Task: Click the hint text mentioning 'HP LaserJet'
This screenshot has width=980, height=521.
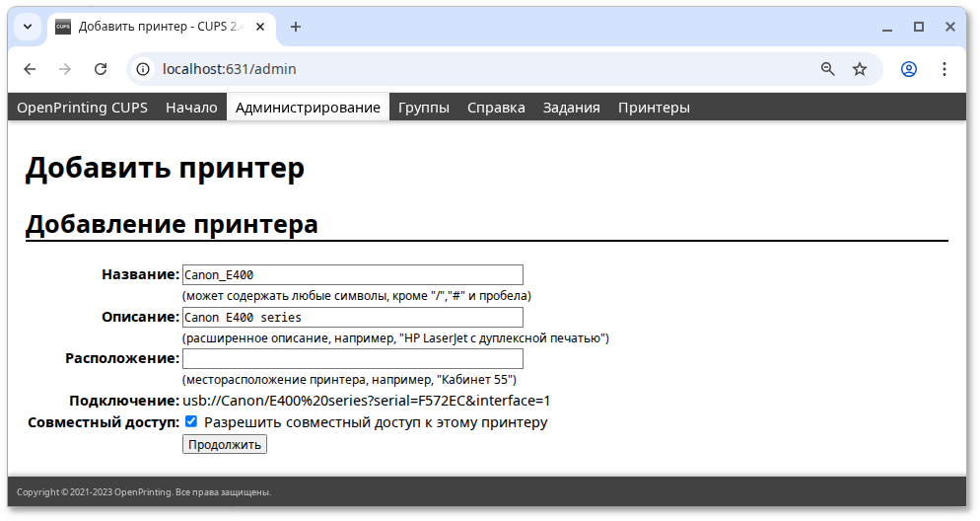Action: coord(395,338)
